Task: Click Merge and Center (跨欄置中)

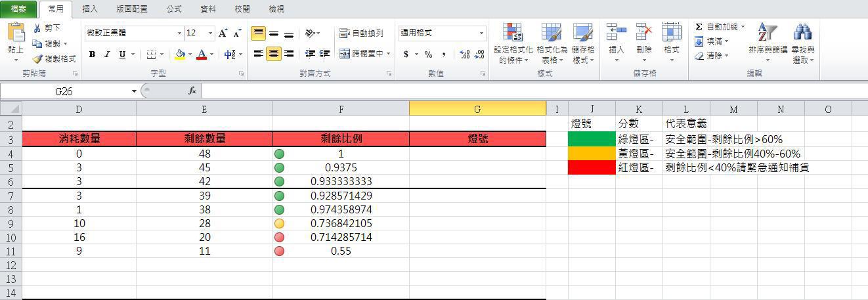Action: coord(361,54)
